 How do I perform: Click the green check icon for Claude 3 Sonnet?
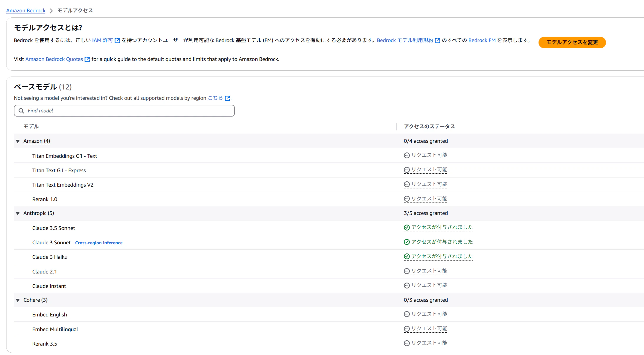click(x=407, y=242)
